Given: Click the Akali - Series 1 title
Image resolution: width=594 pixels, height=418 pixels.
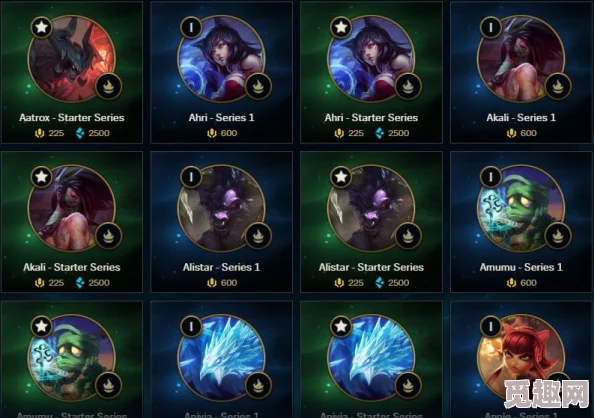Looking at the screenshot, I should pyautogui.click(x=521, y=117).
